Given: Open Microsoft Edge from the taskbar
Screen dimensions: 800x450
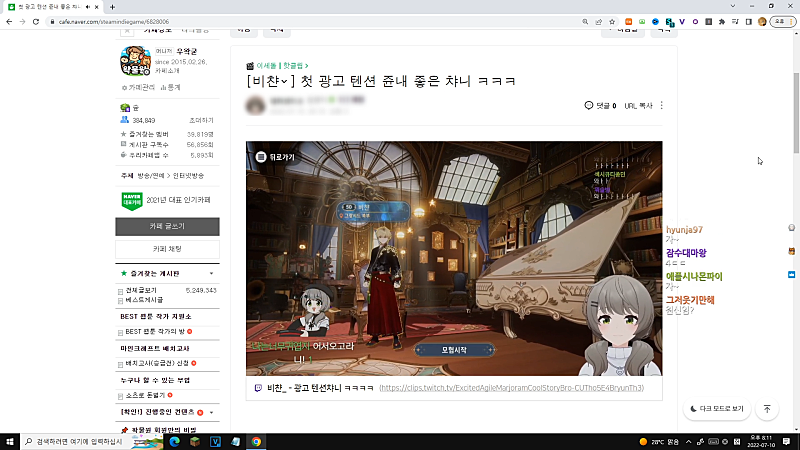Looking at the screenshot, I should point(174,442).
